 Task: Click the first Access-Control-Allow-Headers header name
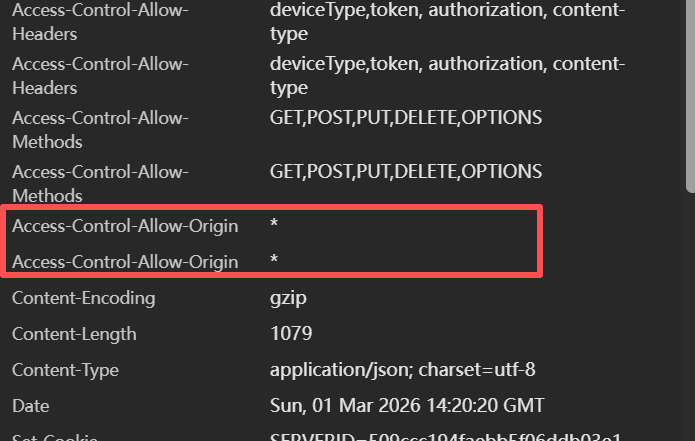click(100, 21)
